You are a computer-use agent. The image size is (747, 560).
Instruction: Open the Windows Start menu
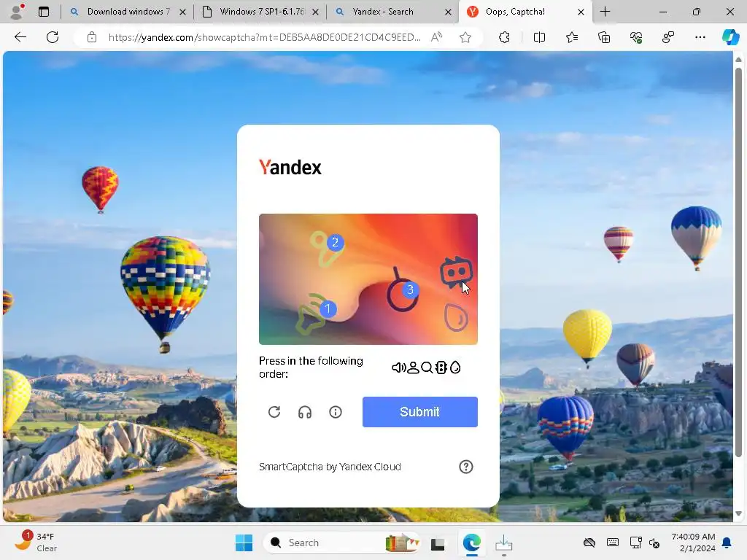244,542
